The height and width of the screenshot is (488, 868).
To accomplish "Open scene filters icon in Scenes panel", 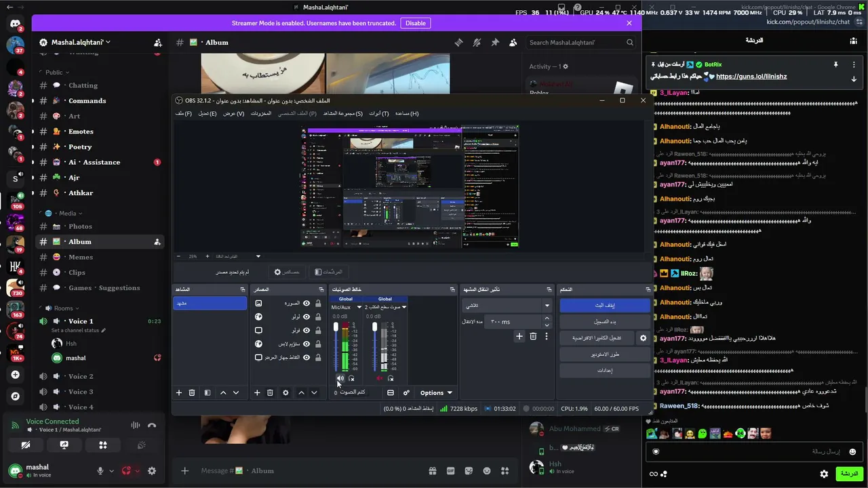I will [x=208, y=392].
